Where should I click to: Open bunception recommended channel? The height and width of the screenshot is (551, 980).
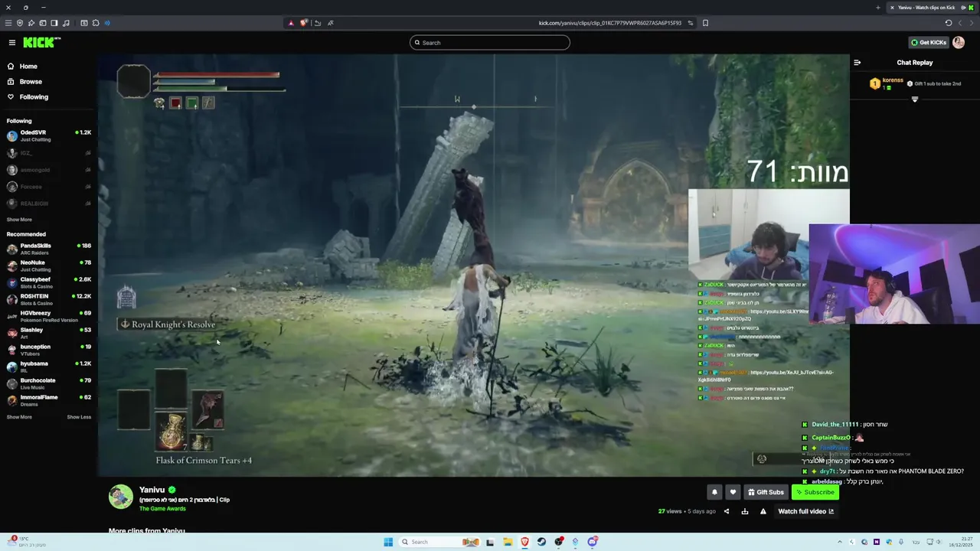click(48, 350)
